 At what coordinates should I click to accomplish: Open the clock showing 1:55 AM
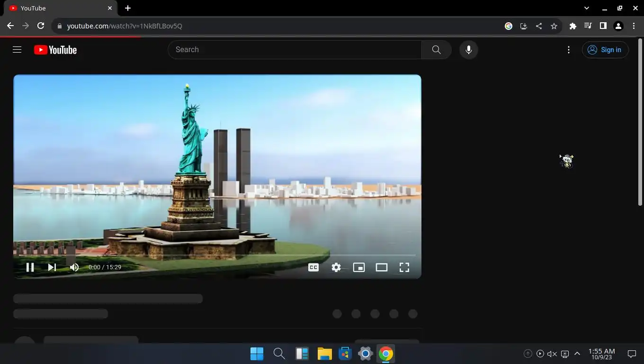601,354
